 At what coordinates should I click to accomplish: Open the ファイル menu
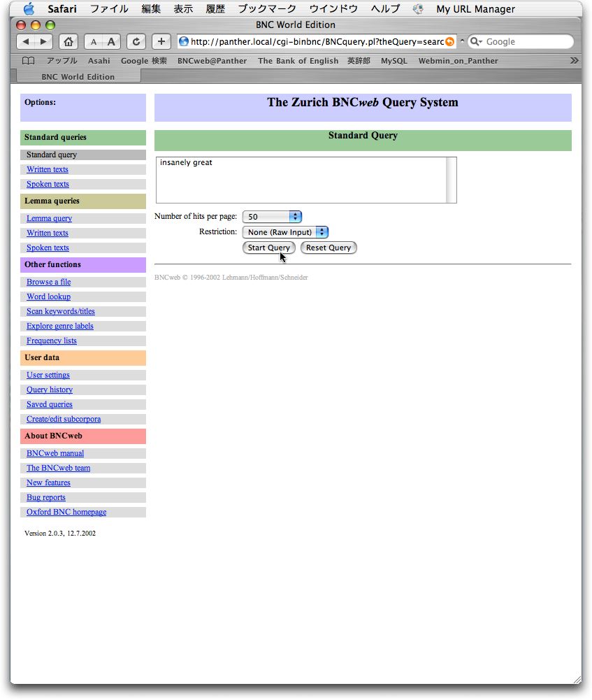pos(109,9)
